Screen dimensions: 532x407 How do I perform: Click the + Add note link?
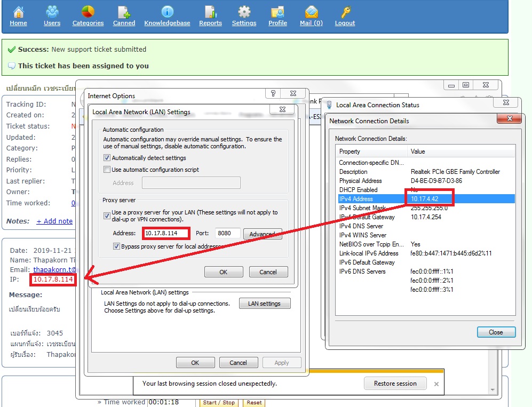pos(54,221)
